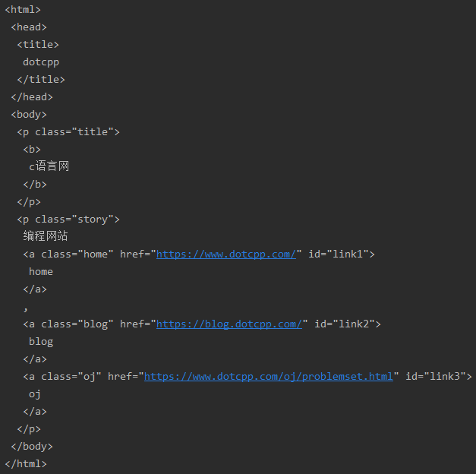Click the closing </b> tag
Screen dimensions: 476x474
click(35, 184)
